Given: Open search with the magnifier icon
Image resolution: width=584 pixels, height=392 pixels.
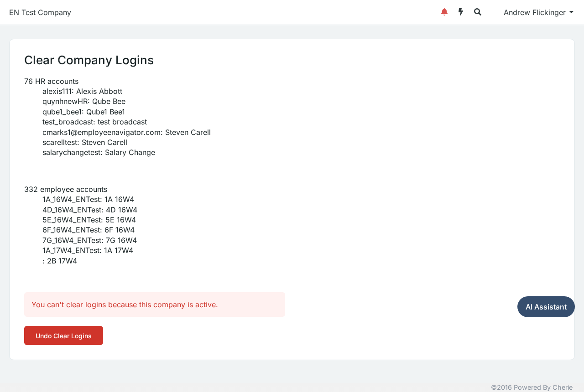Looking at the screenshot, I should (x=478, y=12).
